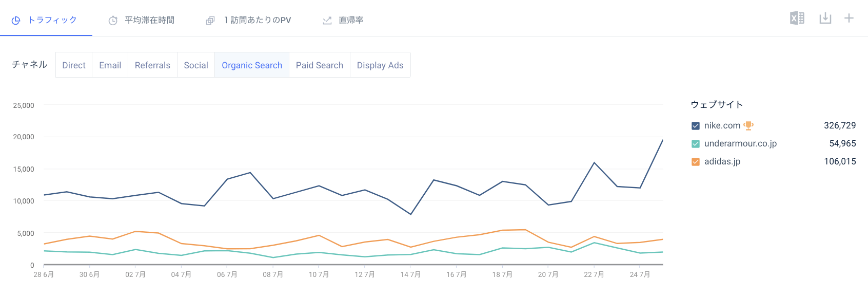Viewport: 868px width, 297px height.
Task: Choose the Social channel filter
Action: (196, 65)
